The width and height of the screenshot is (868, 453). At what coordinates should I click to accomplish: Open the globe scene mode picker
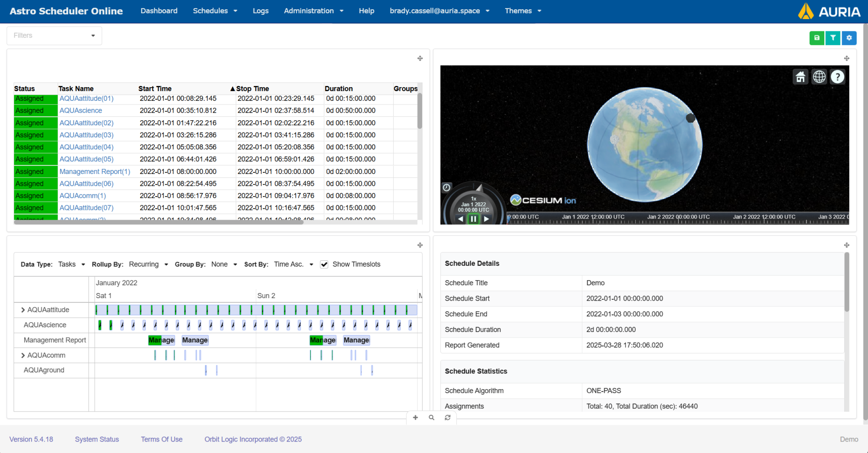[x=819, y=77]
